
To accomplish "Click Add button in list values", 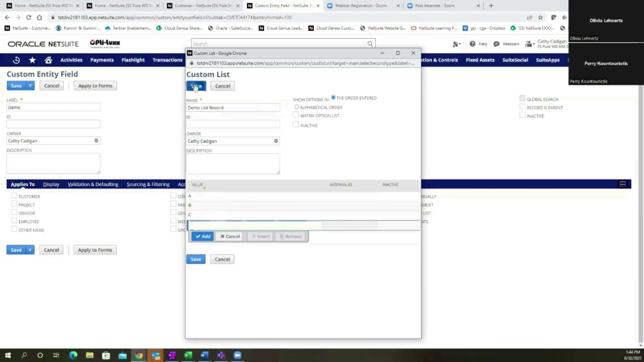I will click(x=203, y=236).
